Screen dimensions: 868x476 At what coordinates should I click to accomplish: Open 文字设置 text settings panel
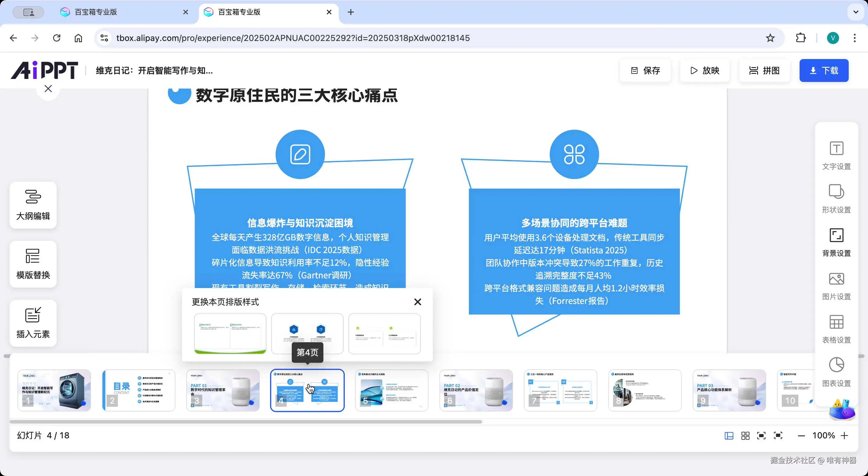pos(836,155)
